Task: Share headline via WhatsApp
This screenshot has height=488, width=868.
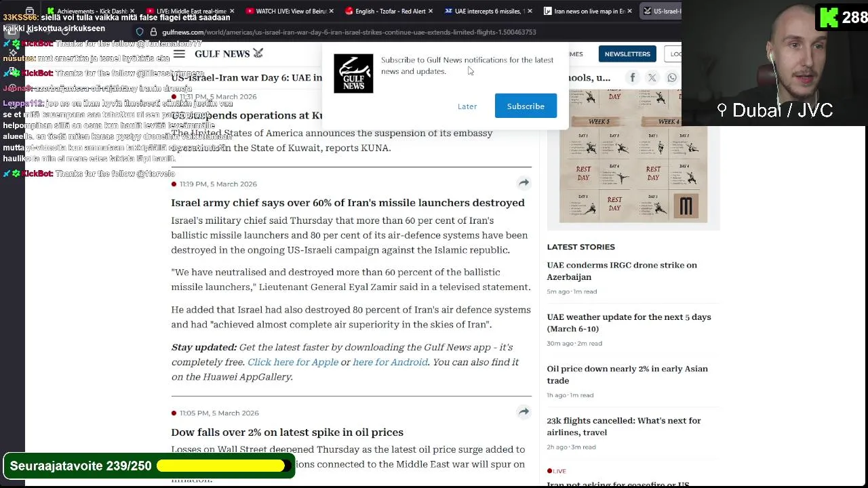Action: tap(671, 78)
